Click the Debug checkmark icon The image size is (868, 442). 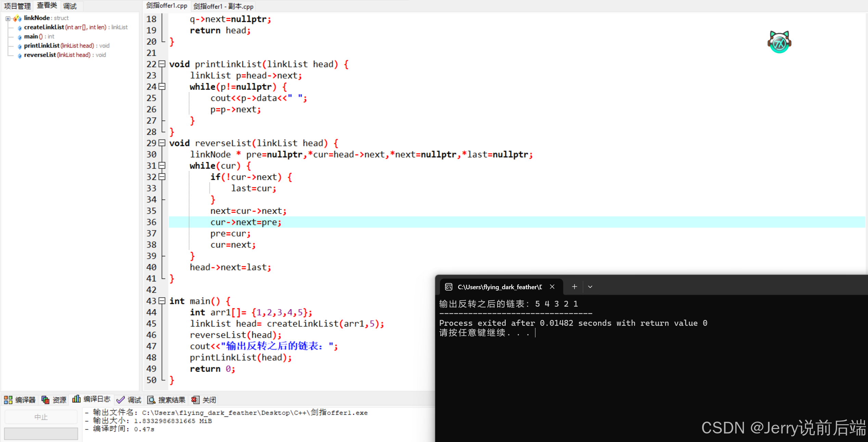[x=120, y=400]
